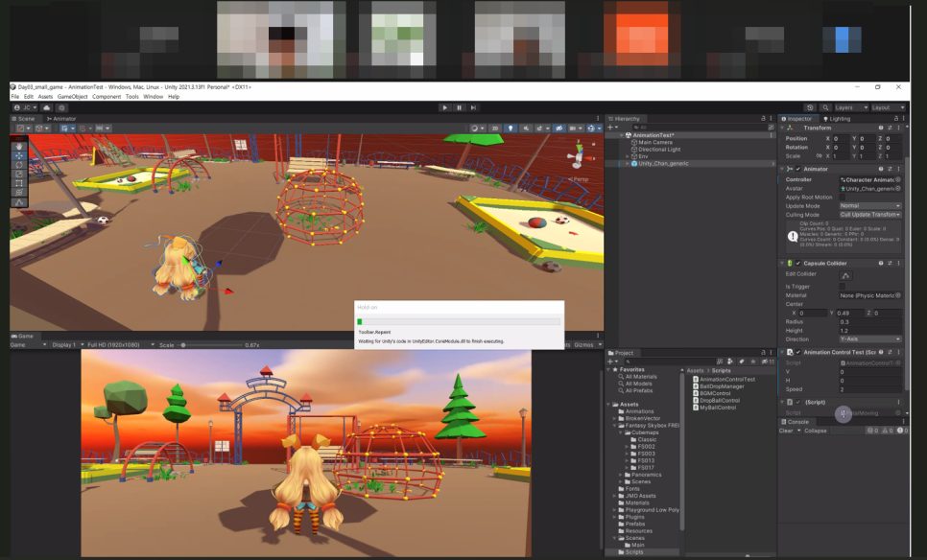The width and height of the screenshot is (927, 560).
Task: Click the Speed value field
Action: click(869, 390)
